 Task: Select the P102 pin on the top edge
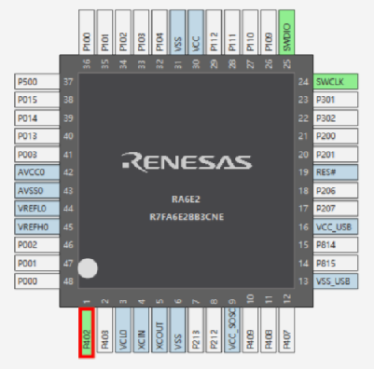coord(123,32)
